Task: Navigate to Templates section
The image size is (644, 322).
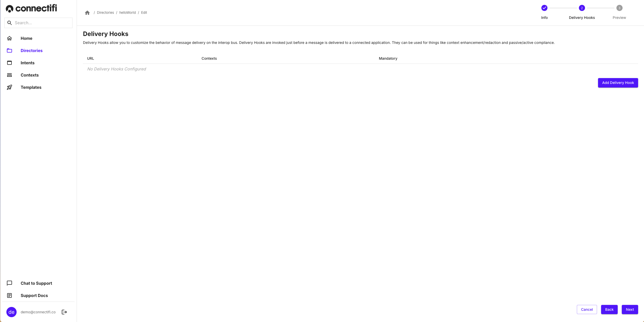Action: [31, 87]
